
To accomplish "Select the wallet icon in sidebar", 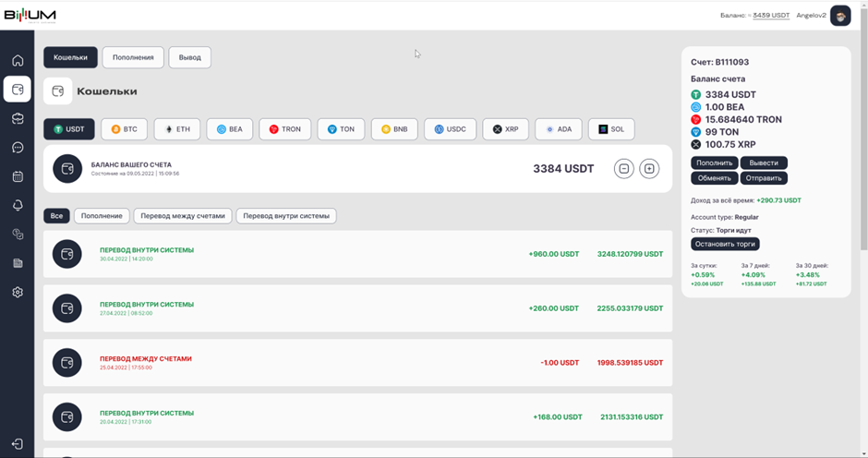I will pos(18,90).
